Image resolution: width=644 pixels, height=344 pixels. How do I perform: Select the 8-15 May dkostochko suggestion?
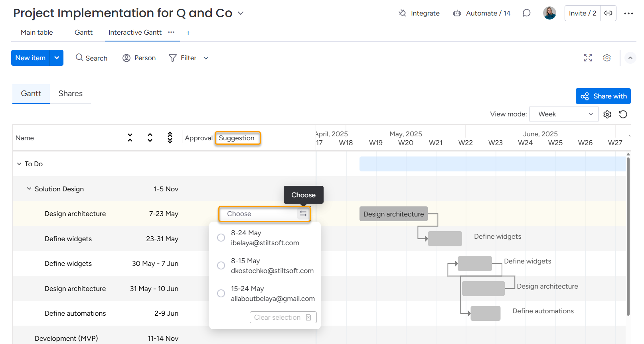tap(221, 265)
